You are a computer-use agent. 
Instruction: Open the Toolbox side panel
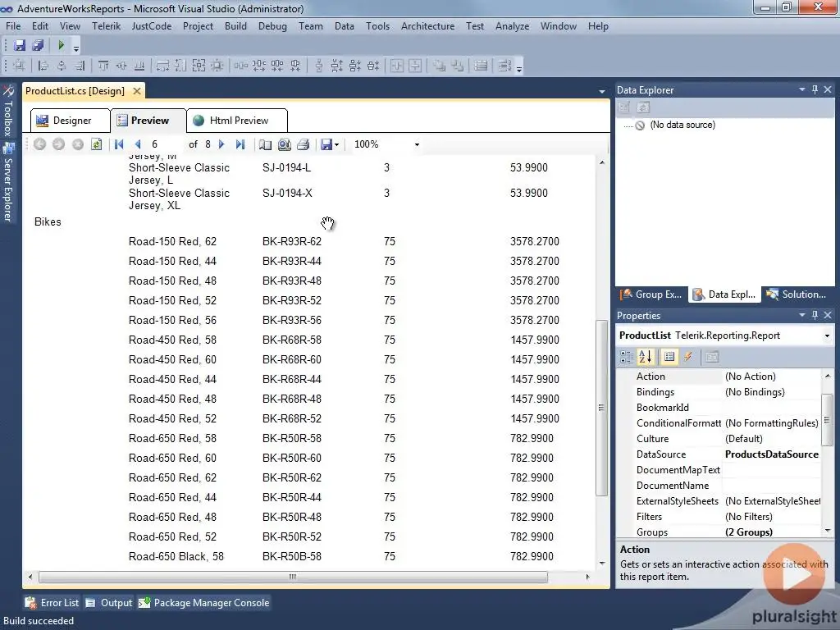(x=7, y=112)
